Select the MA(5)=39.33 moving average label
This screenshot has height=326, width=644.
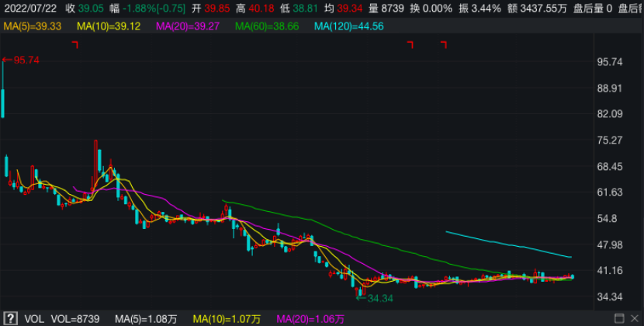pos(33,26)
